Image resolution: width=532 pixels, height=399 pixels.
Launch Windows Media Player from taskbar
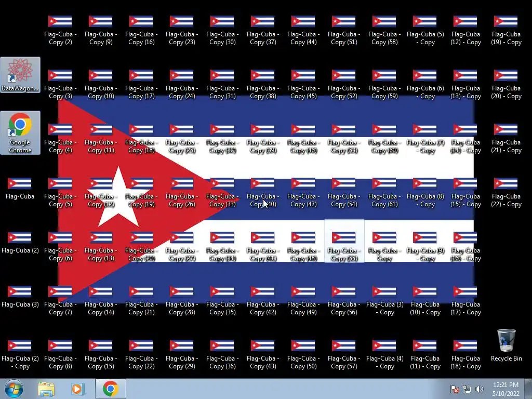point(78,389)
